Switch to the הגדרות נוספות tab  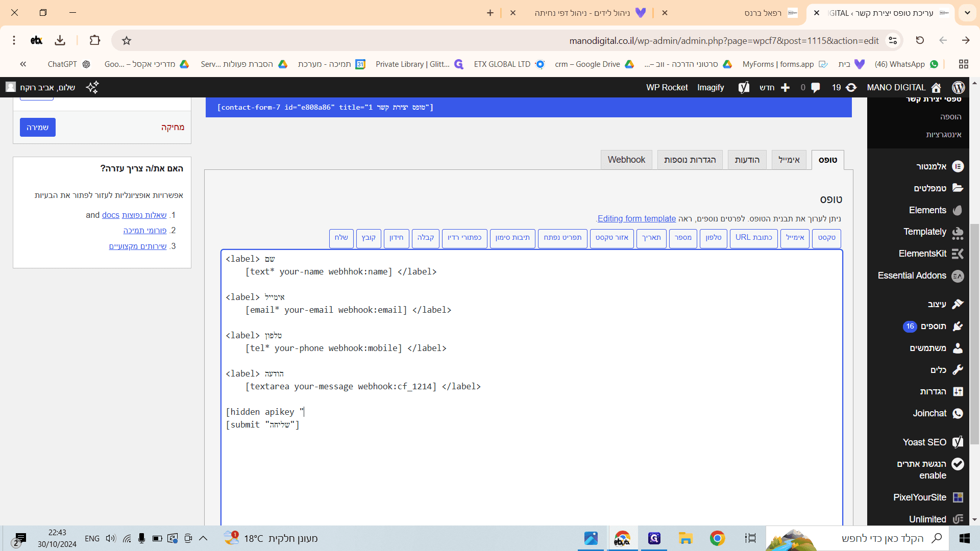690,160
